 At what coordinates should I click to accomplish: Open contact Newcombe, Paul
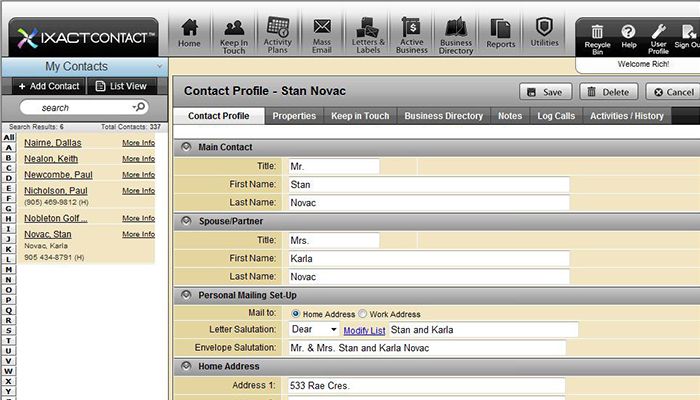tap(58, 175)
